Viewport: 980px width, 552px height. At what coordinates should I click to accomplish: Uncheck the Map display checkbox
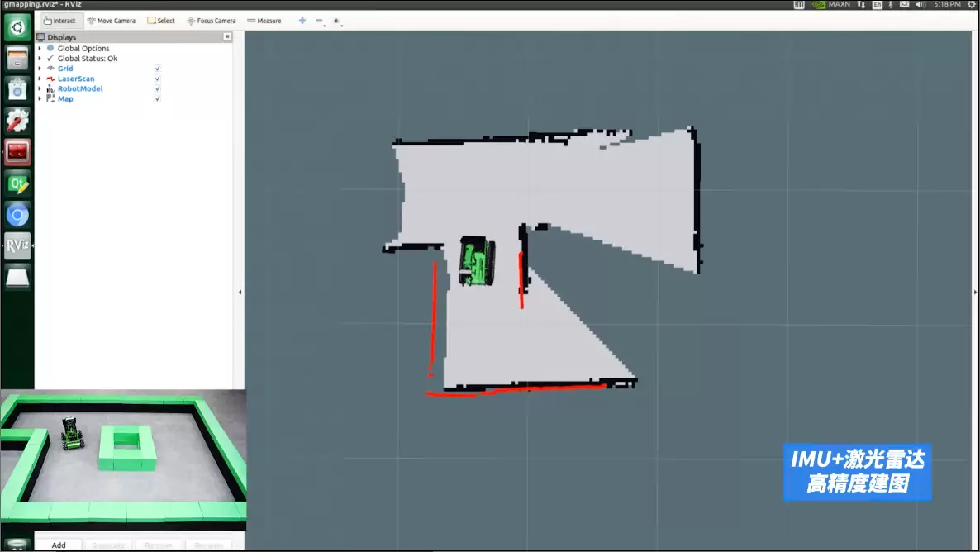pyautogui.click(x=158, y=98)
